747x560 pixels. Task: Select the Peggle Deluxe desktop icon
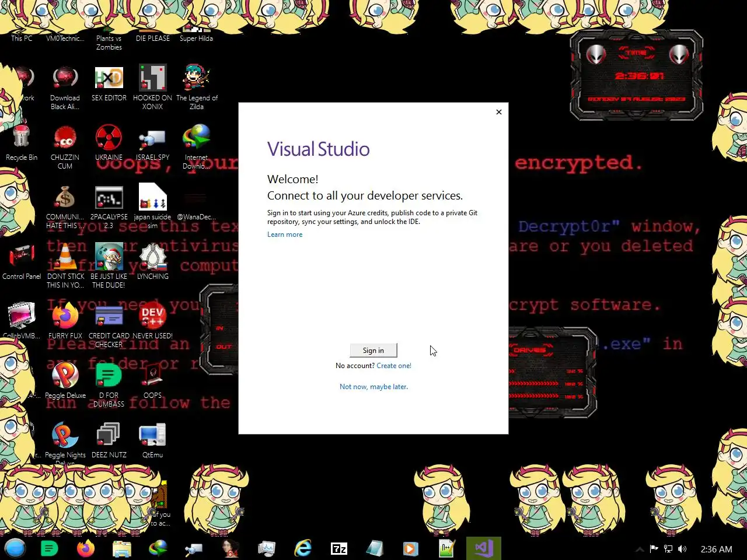[x=65, y=381]
